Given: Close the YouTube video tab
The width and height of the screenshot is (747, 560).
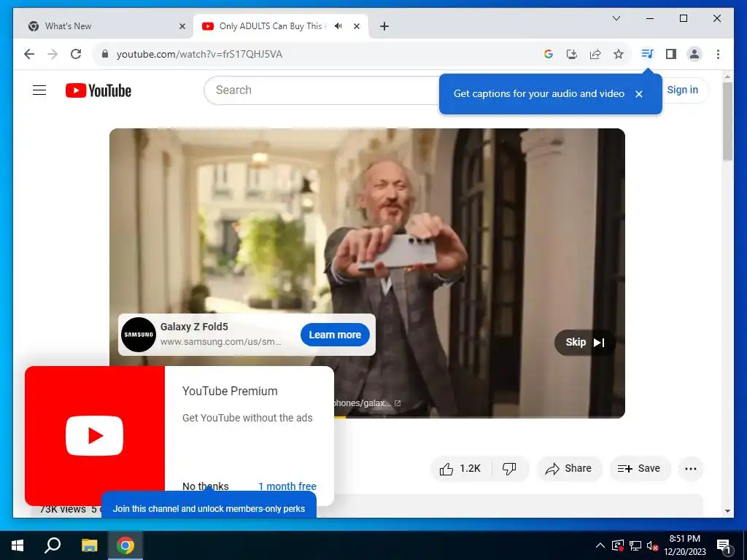Looking at the screenshot, I should tap(356, 26).
